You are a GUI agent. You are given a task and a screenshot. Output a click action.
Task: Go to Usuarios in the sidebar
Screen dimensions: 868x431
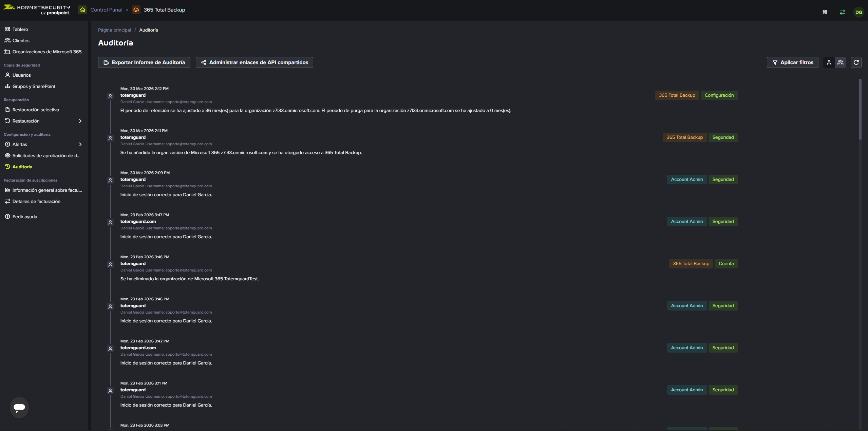click(x=21, y=75)
